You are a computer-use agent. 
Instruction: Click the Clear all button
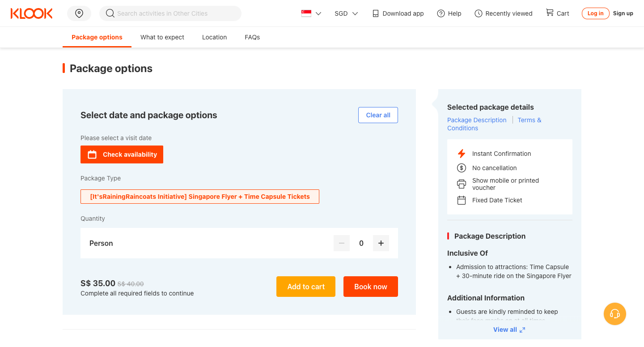point(378,115)
